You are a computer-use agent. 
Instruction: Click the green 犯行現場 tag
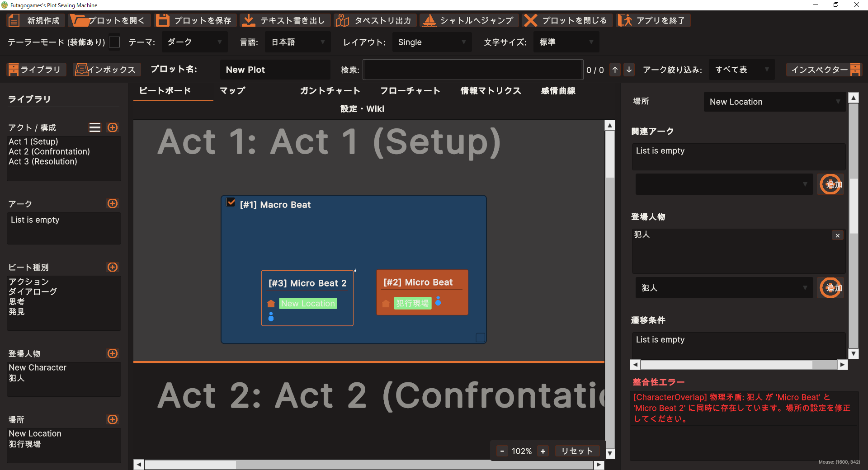click(x=413, y=303)
